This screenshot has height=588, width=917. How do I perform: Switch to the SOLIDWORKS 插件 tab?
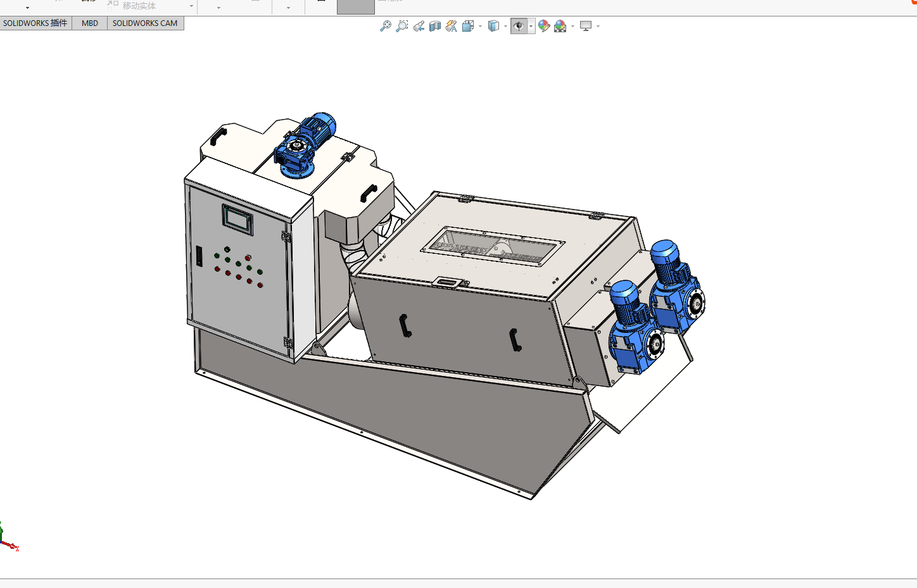(35, 23)
